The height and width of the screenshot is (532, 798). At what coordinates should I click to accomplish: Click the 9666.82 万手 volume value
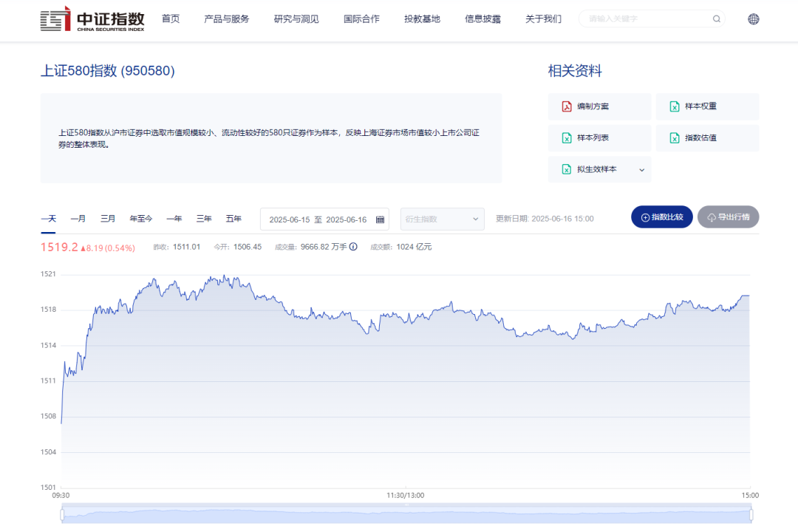pyautogui.click(x=324, y=247)
